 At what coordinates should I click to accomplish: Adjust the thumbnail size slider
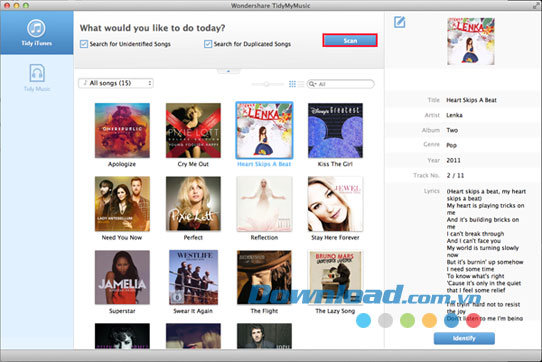[267, 84]
